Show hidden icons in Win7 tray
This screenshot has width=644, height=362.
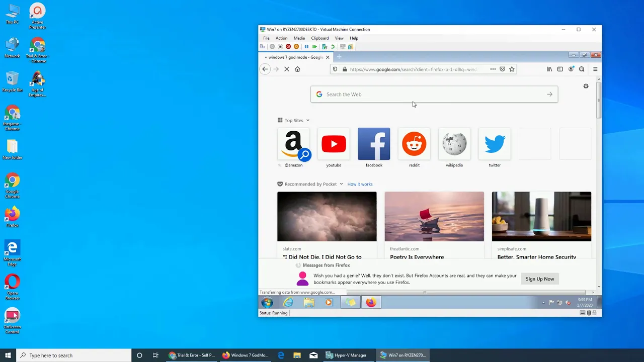coord(543,303)
